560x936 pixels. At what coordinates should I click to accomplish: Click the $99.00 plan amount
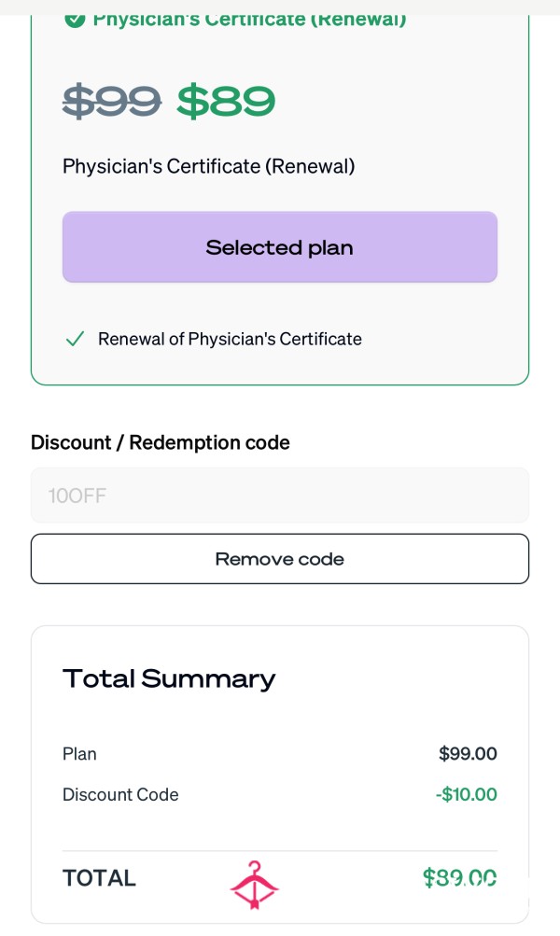tap(468, 753)
